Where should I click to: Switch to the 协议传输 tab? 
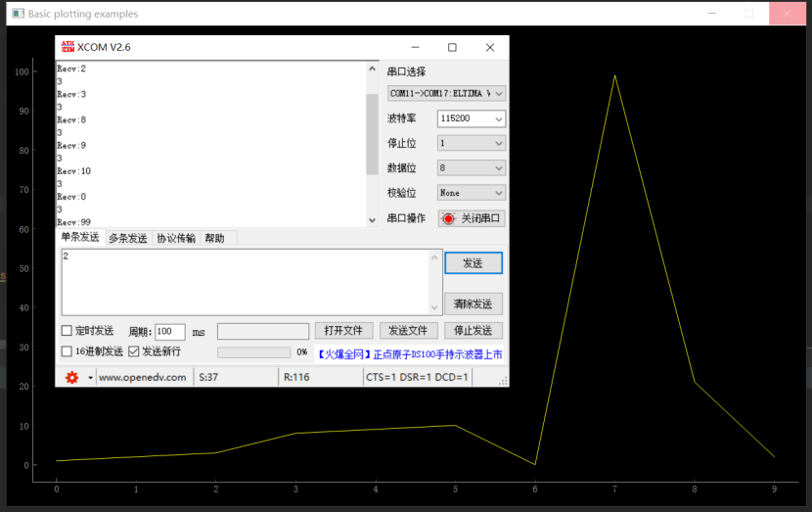[176, 238]
